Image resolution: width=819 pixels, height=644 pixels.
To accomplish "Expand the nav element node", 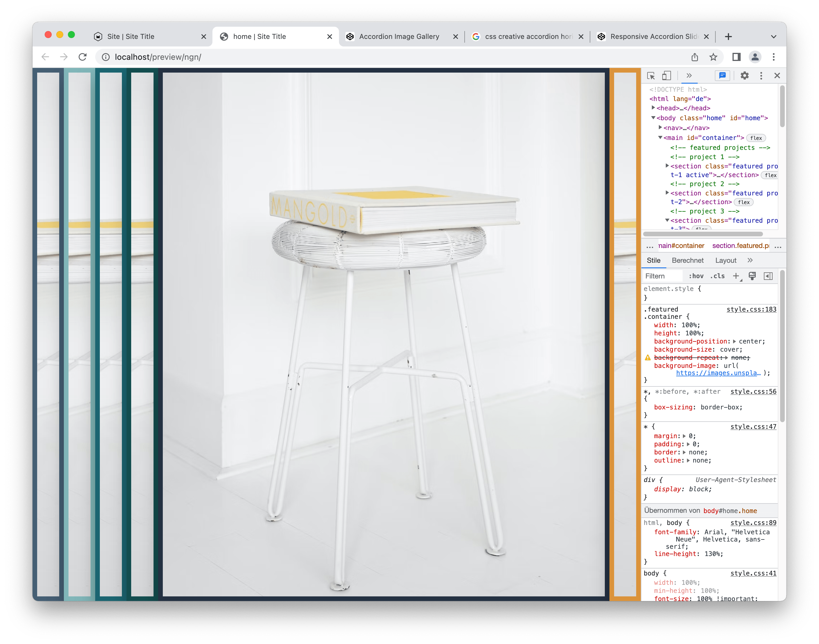I will tap(660, 127).
